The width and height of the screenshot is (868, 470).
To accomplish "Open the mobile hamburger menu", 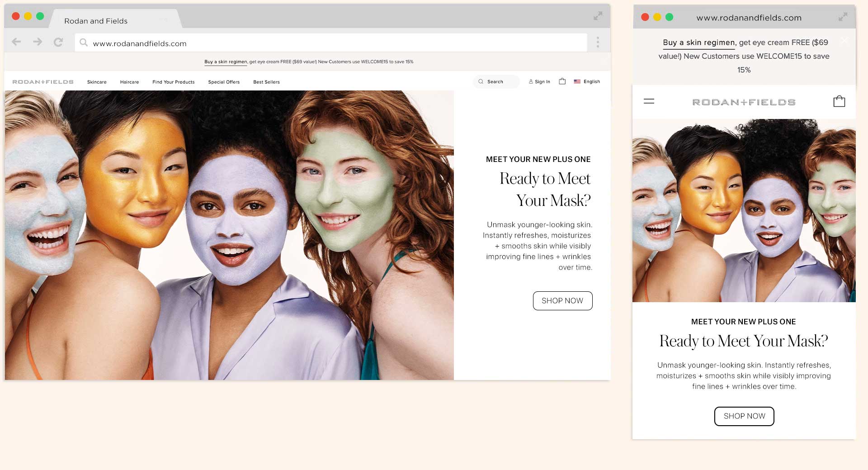I will click(649, 101).
